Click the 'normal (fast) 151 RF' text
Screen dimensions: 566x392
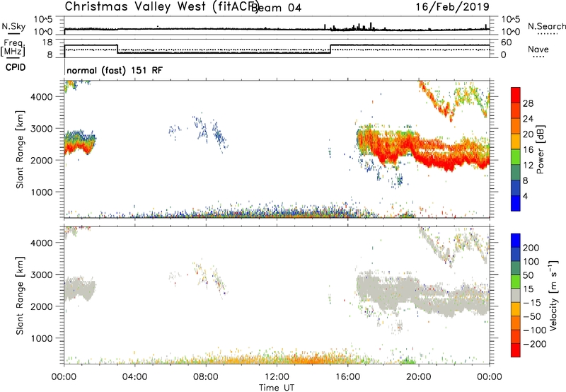pos(115,70)
